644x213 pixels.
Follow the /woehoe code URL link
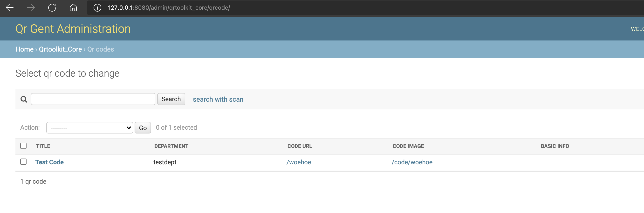299,162
